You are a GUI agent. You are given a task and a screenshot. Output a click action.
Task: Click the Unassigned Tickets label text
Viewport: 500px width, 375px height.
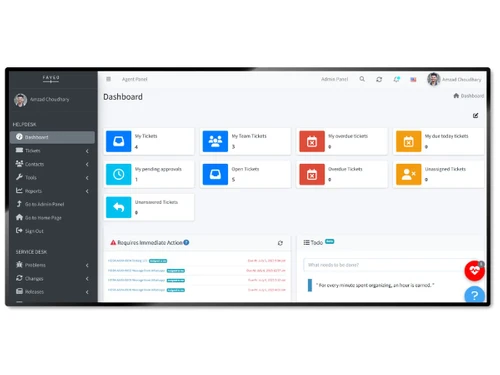445,169
